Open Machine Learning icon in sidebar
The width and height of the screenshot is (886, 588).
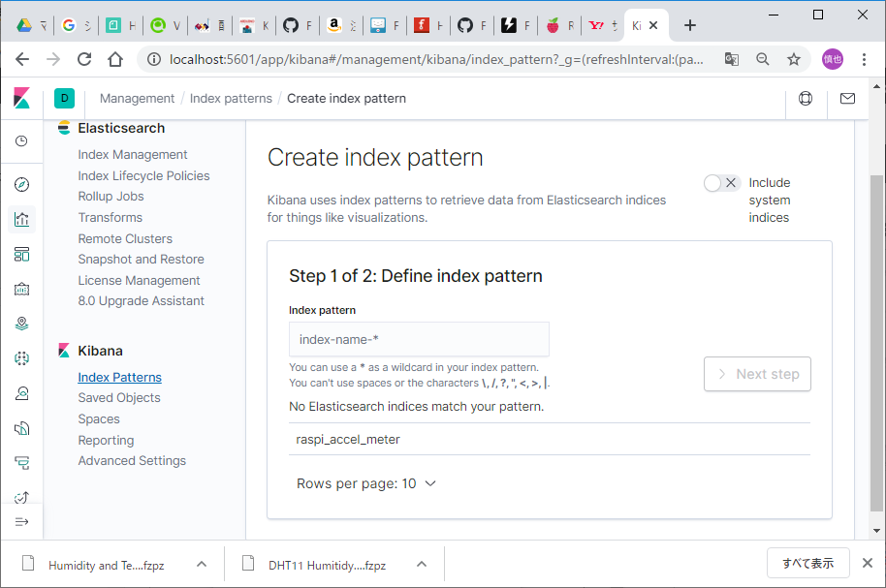[21, 358]
